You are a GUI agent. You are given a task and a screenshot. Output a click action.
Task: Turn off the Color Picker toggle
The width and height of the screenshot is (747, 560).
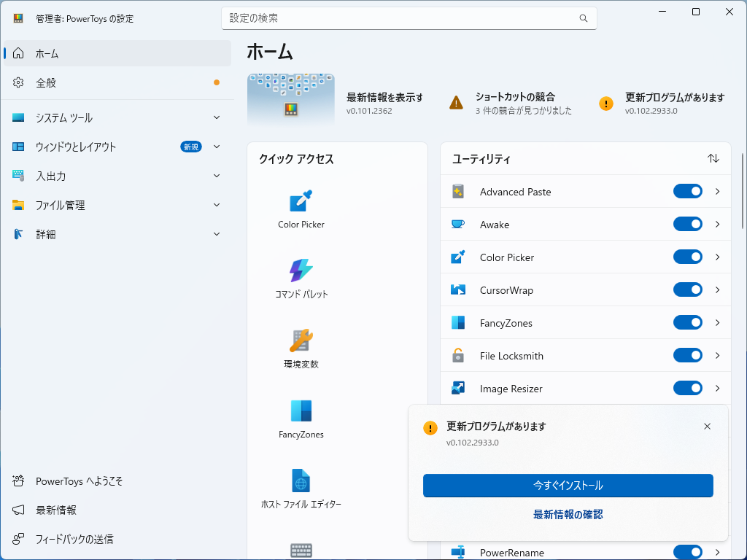coord(687,257)
